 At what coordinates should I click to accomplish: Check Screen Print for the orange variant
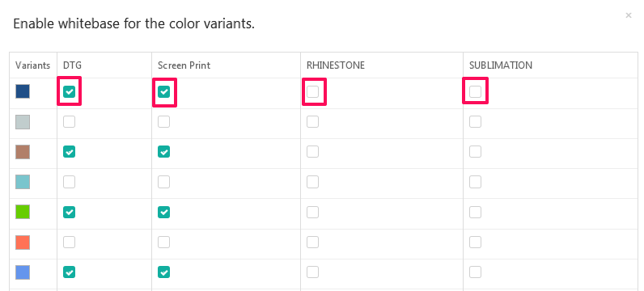[x=164, y=242]
